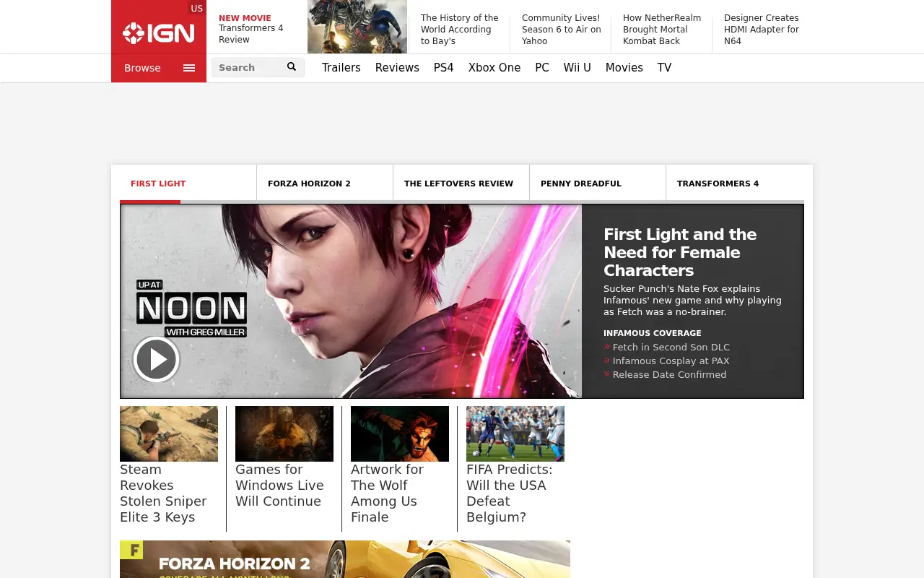The height and width of the screenshot is (578, 924).
Task: Open First Light and the Need for Female Characters headline
Action: [680, 252]
